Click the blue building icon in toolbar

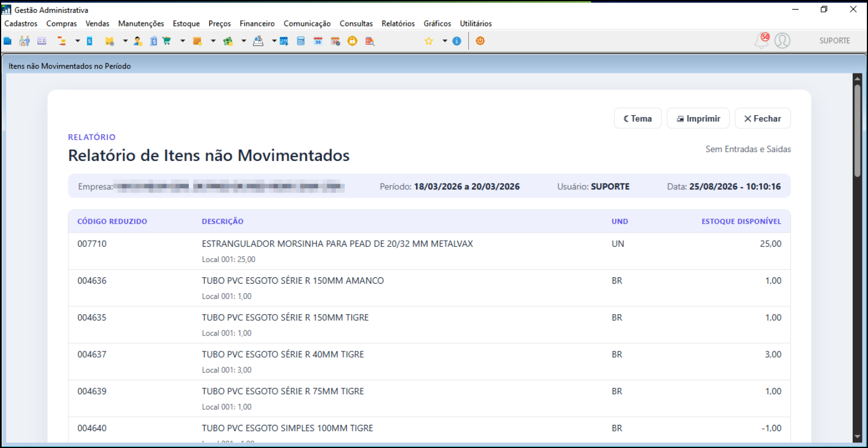[x=7, y=41]
